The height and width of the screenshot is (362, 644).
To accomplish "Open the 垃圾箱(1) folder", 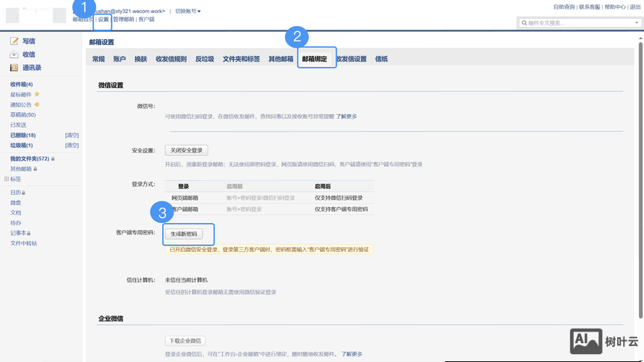I will (x=22, y=146).
